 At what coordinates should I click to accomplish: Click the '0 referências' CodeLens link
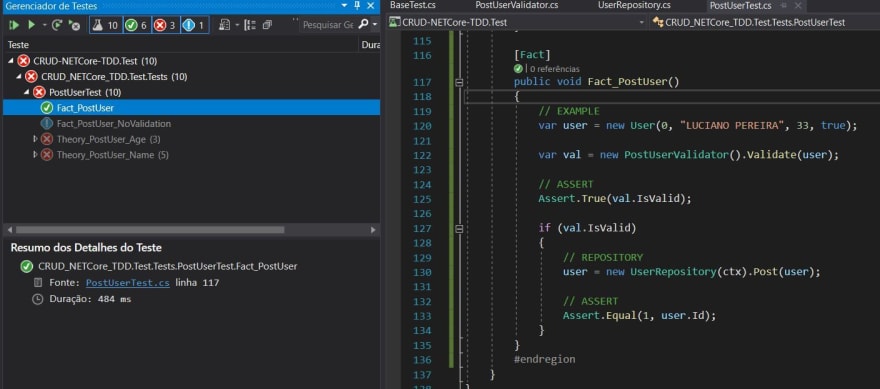[x=555, y=69]
